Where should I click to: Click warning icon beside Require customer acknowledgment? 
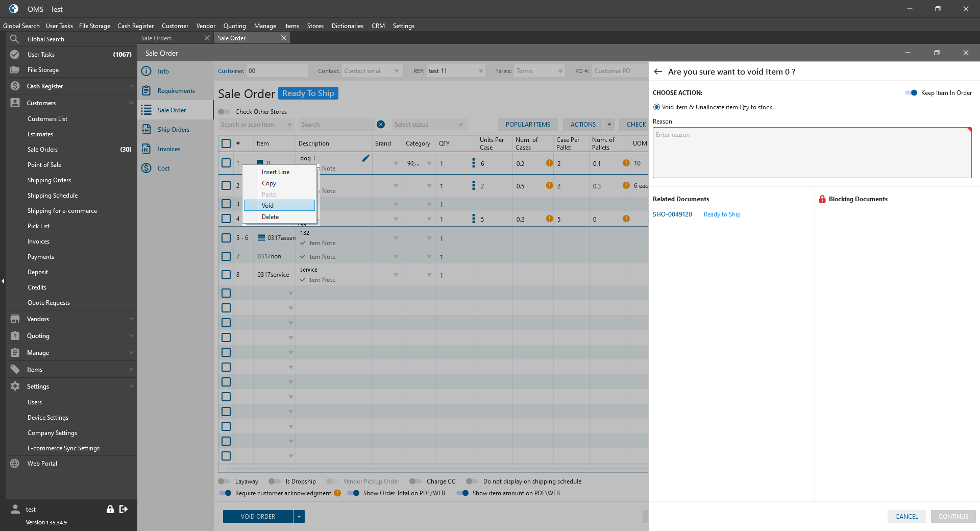(x=337, y=493)
